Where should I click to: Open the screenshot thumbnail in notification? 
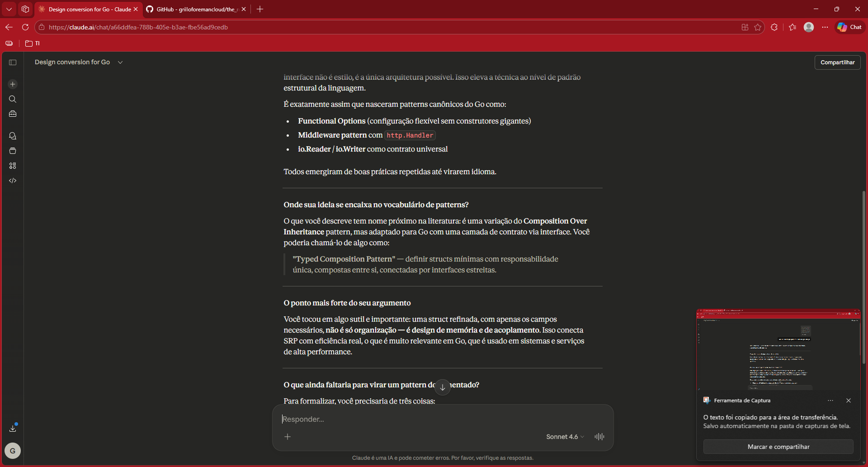click(x=778, y=349)
